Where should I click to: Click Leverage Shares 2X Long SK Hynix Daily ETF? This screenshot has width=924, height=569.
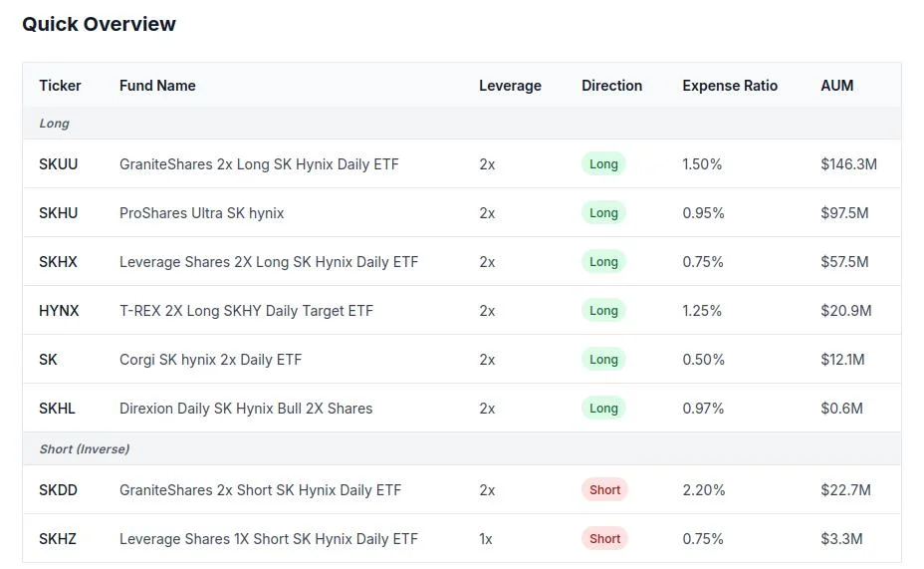coord(269,262)
